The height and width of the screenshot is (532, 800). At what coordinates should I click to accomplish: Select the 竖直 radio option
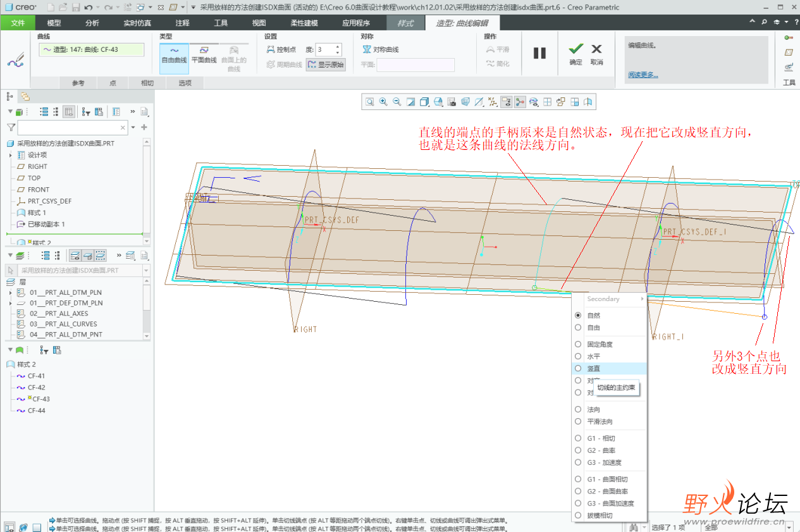pyautogui.click(x=577, y=368)
